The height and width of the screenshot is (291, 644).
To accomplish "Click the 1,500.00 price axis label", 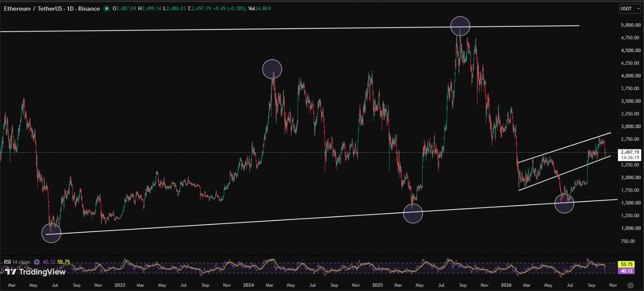I will [630, 203].
